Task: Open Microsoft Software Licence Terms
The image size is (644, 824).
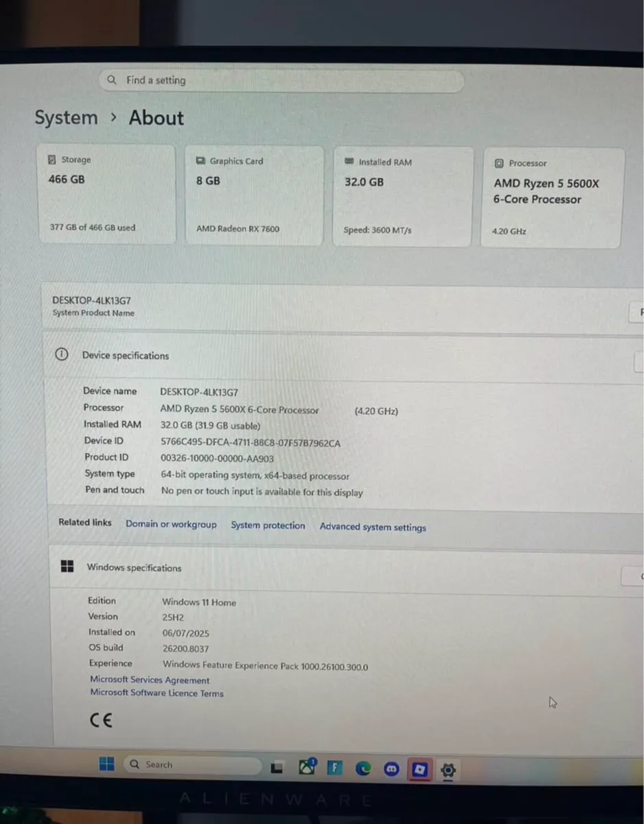Action: 157,693
